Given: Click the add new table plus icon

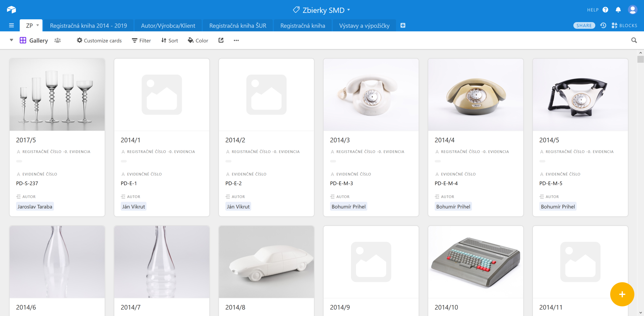Looking at the screenshot, I should pyautogui.click(x=403, y=25).
